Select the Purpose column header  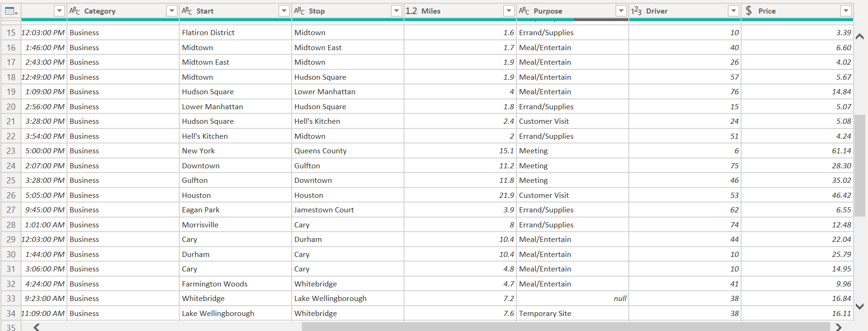pos(573,11)
